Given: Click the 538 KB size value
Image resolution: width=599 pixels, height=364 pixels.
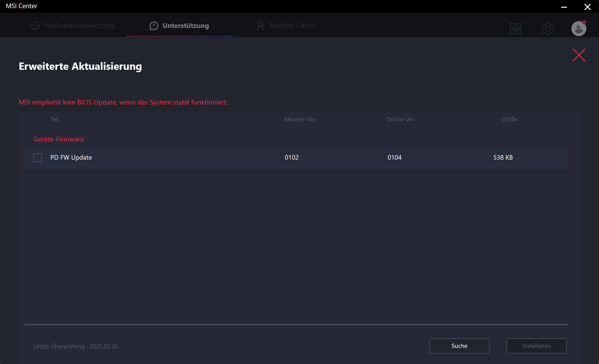Looking at the screenshot, I should pos(503,157).
